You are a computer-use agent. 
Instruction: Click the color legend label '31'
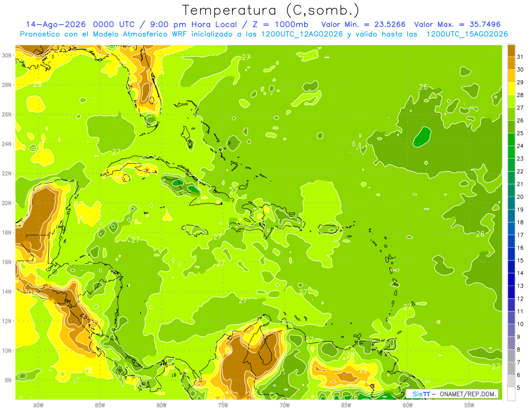pos(520,57)
